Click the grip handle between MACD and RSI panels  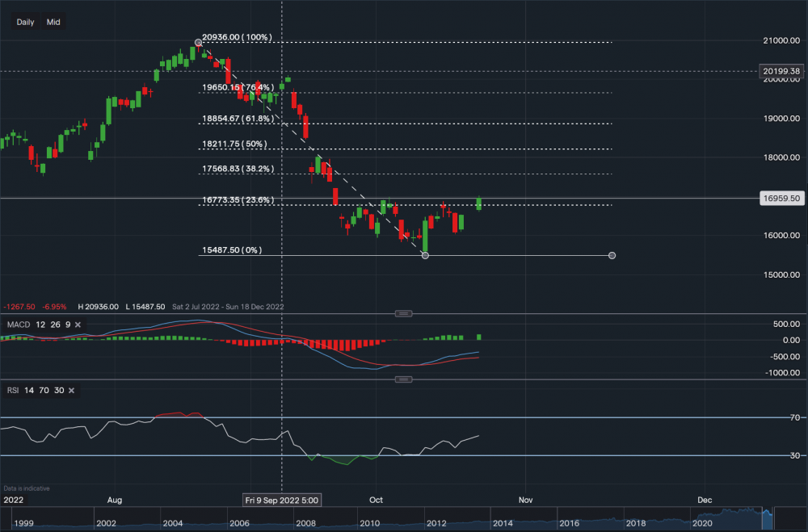coord(403,379)
